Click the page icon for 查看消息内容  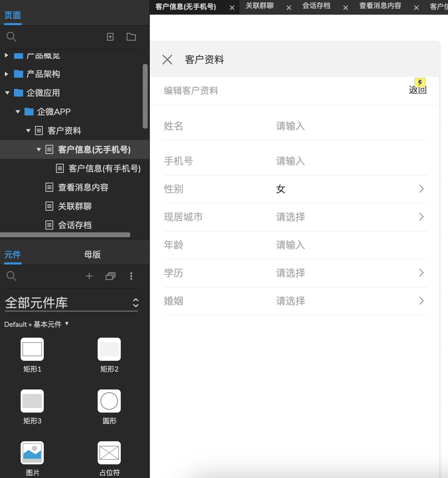(49, 187)
